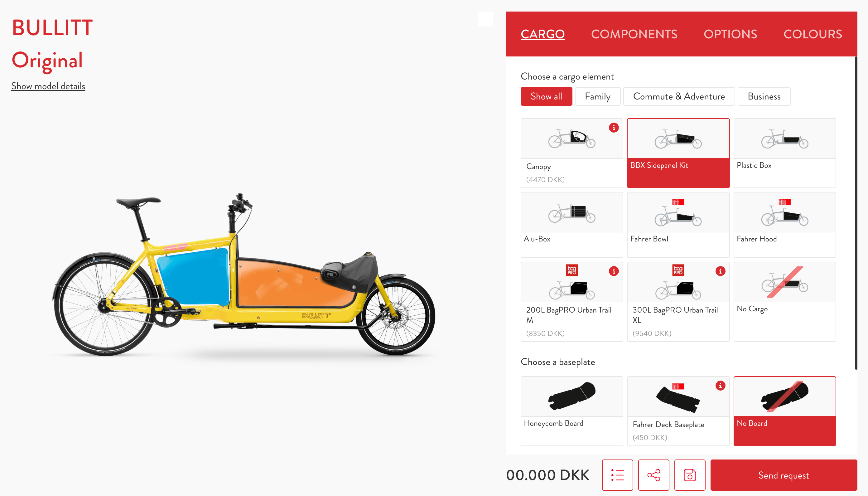
Task: Switch to the COLOURS tab
Action: pyautogui.click(x=813, y=34)
